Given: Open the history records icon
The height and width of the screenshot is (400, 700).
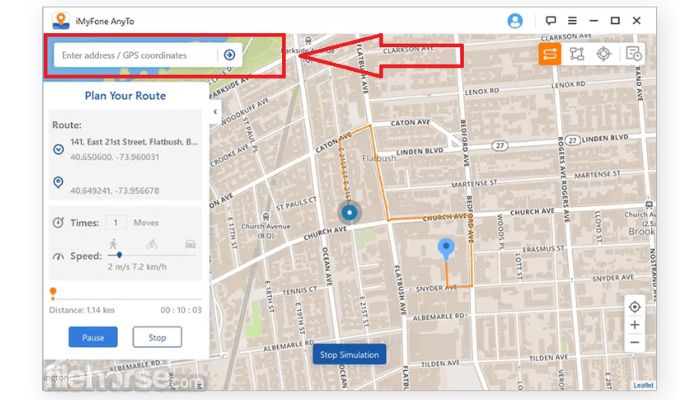Looking at the screenshot, I should (x=633, y=54).
